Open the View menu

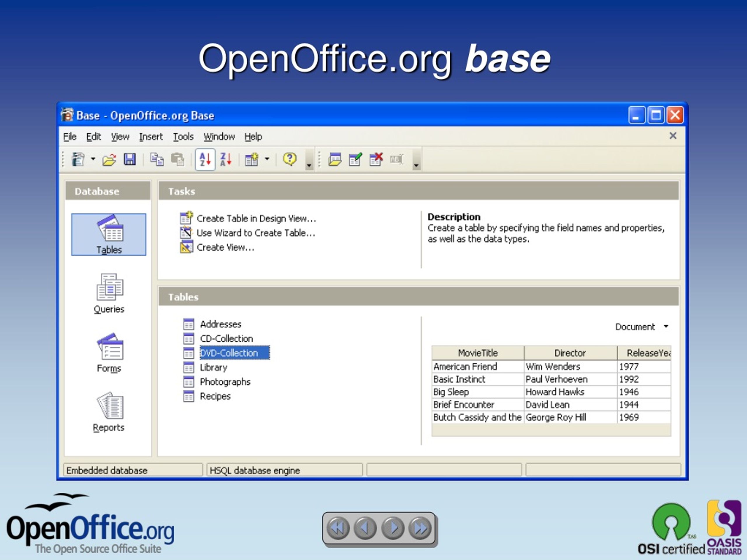[x=120, y=137]
